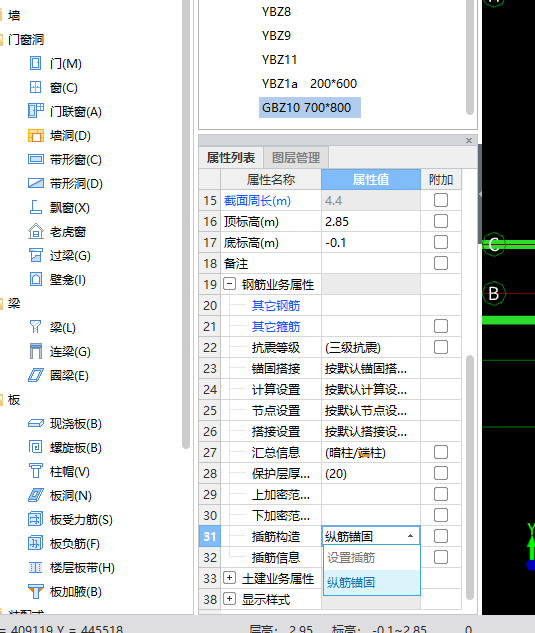535x633 pixels.
Task: Select the 老虎窗 dormer window icon
Action: pyautogui.click(x=36, y=231)
